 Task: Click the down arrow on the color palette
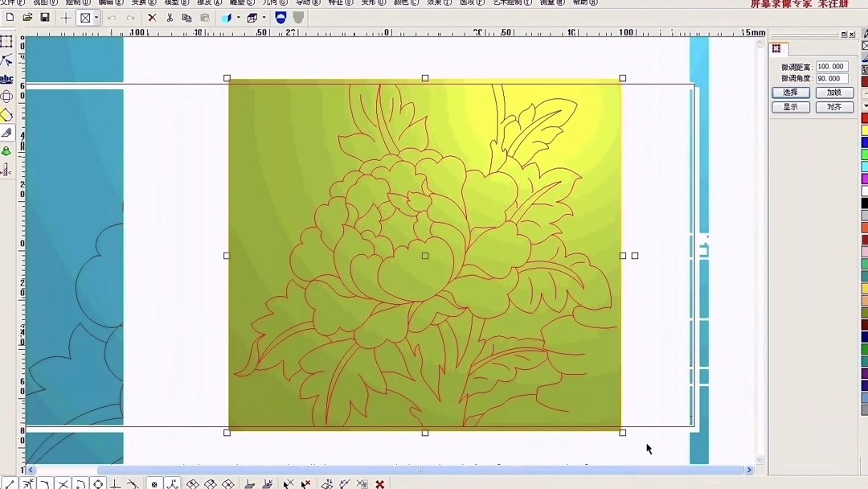tap(866, 105)
